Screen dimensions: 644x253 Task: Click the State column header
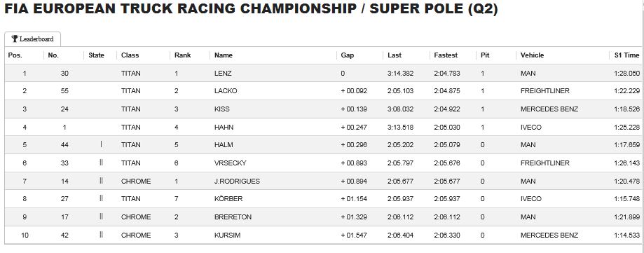[97, 55]
